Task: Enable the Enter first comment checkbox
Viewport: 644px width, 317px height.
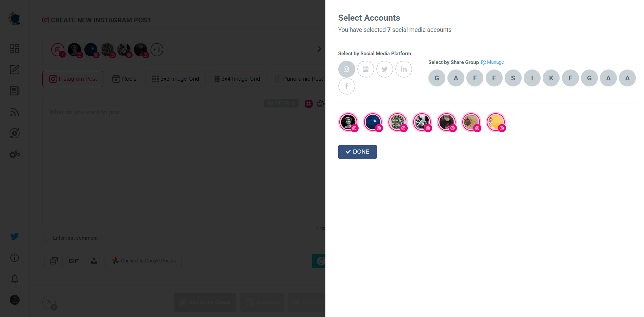Action: (47, 238)
